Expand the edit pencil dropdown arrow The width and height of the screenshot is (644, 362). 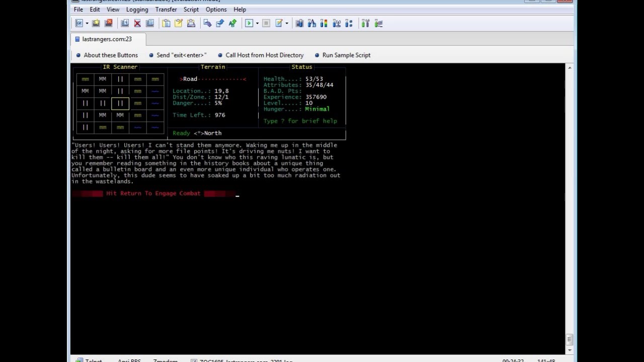(x=286, y=23)
